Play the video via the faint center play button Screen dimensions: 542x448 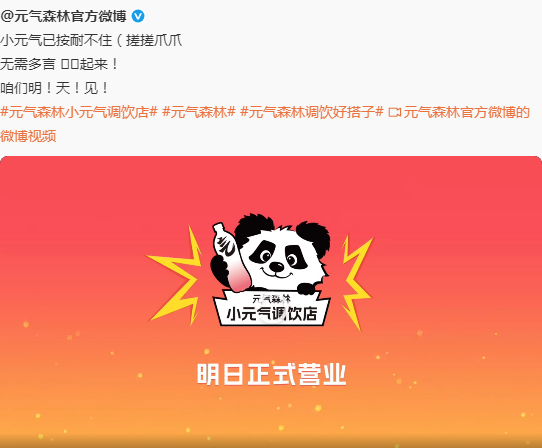[x=271, y=314]
